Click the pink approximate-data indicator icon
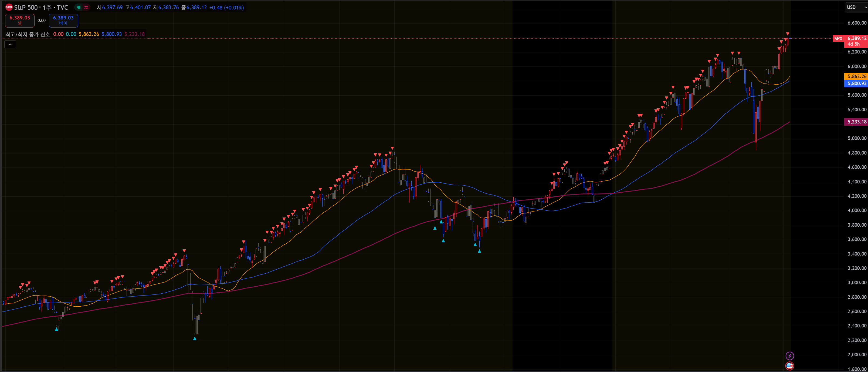Viewport: 868px width, 372px height. (x=86, y=7)
